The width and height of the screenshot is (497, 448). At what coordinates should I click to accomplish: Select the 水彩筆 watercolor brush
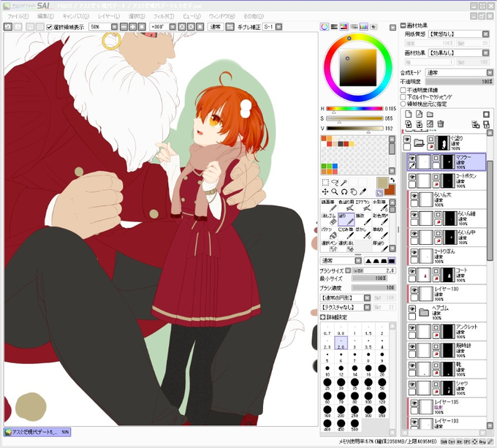point(380,205)
